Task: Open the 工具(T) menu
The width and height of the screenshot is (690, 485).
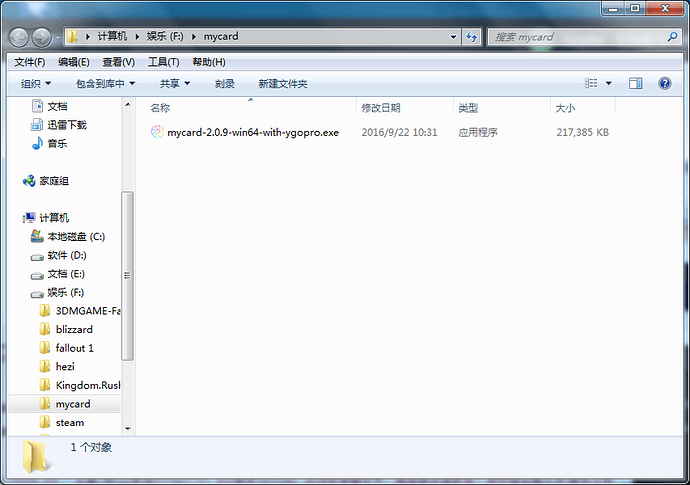Action: (164, 62)
